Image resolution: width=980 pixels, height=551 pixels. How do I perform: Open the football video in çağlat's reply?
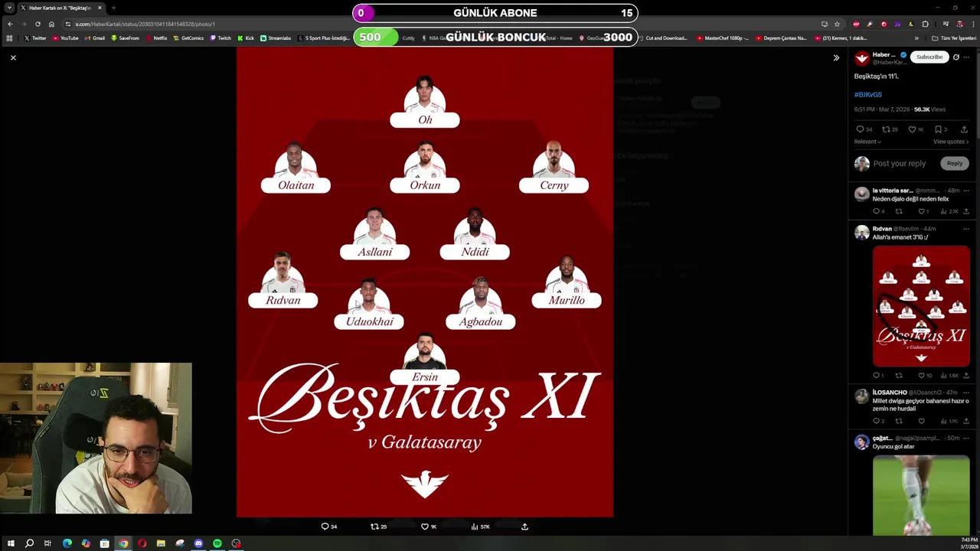(x=921, y=494)
